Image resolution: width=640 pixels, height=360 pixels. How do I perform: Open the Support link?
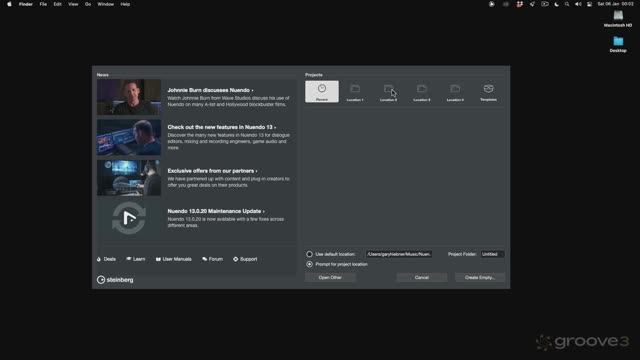[245, 259]
